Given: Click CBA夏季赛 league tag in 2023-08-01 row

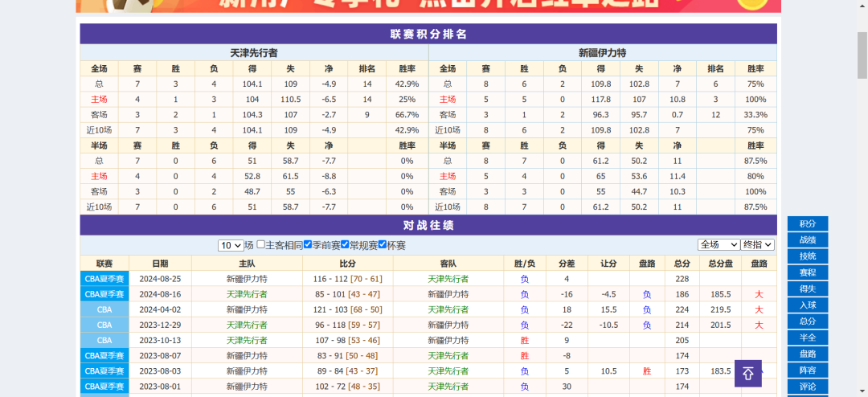Looking at the screenshot, I should point(104,386).
